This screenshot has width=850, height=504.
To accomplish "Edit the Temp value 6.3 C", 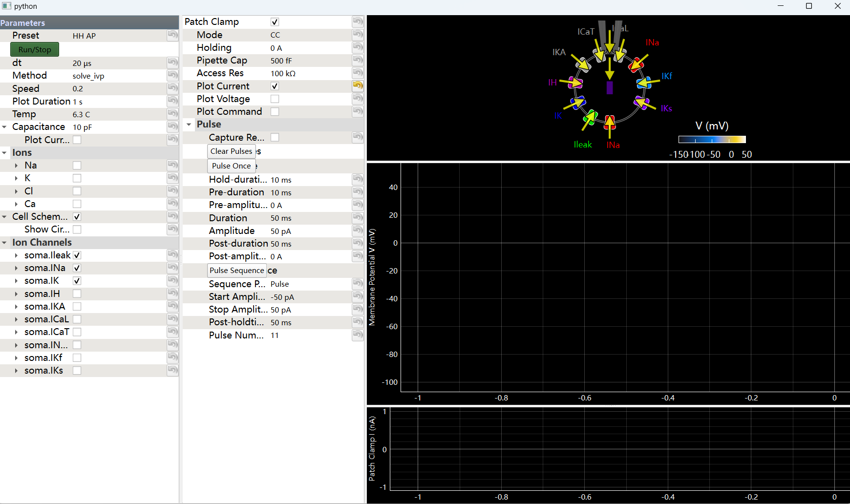I will click(82, 114).
